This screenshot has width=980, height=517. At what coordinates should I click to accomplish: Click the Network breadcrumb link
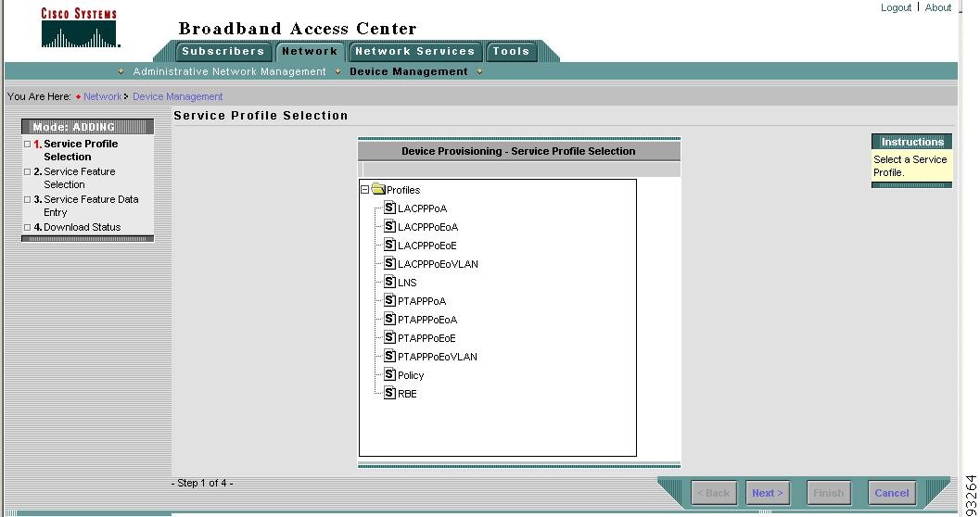pos(103,96)
